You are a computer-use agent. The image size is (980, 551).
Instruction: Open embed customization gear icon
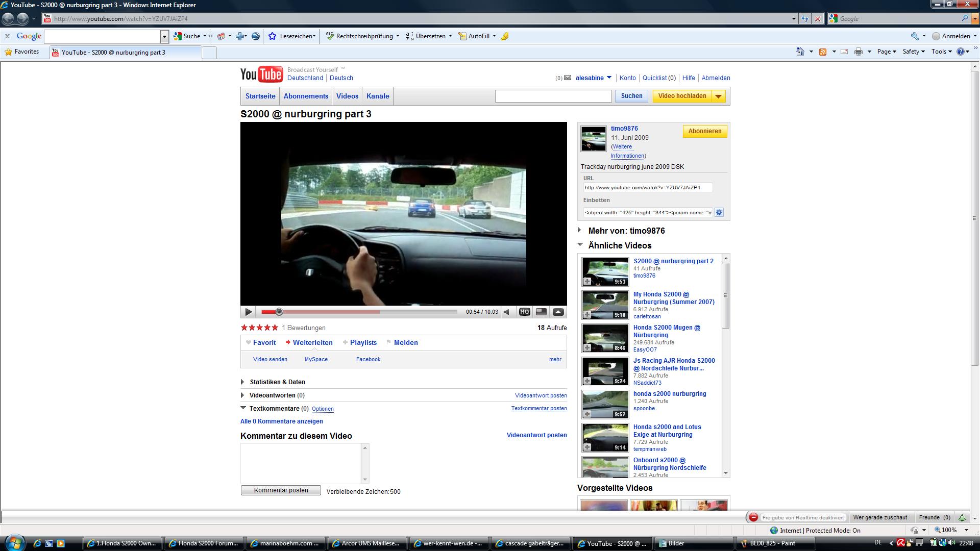click(x=719, y=212)
